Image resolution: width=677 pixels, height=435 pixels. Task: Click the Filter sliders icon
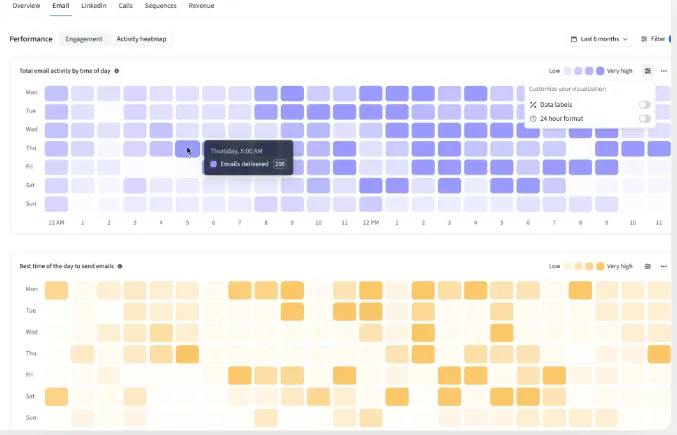pyautogui.click(x=644, y=39)
